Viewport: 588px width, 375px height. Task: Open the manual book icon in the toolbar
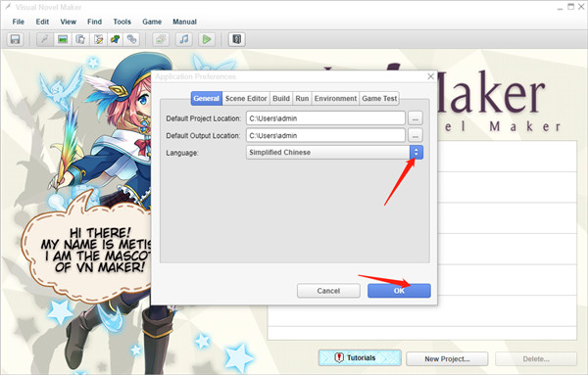pos(237,39)
